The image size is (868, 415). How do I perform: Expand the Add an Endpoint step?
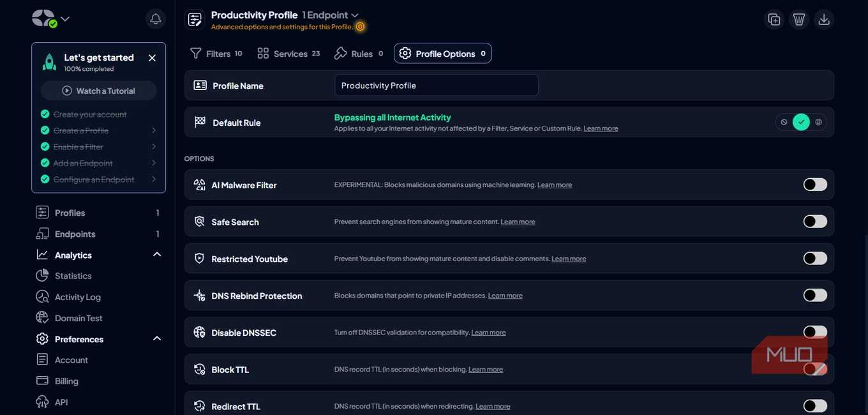pyautogui.click(x=154, y=163)
